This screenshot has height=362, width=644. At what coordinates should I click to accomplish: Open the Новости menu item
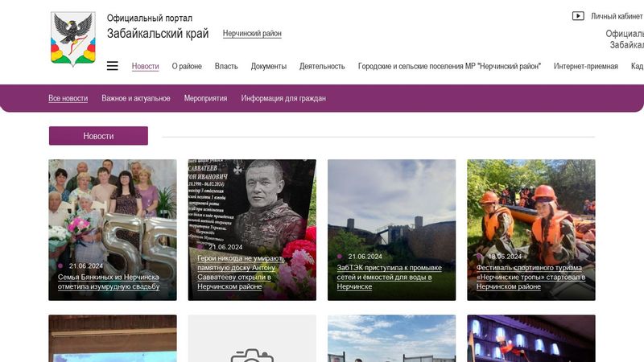tap(145, 66)
